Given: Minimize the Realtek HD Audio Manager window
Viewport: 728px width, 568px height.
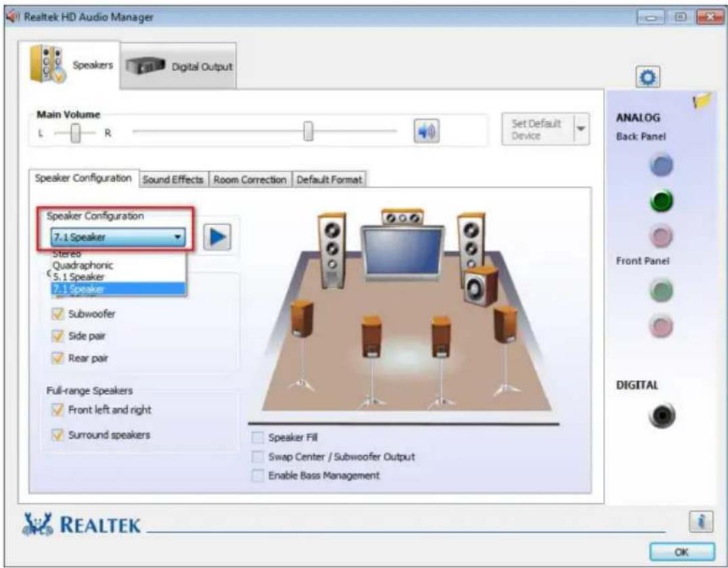Looking at the screenshot, I should [x=652, y=17].
